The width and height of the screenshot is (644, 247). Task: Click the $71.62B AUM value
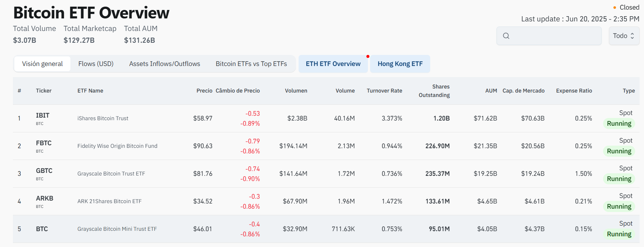coord(485,118)
